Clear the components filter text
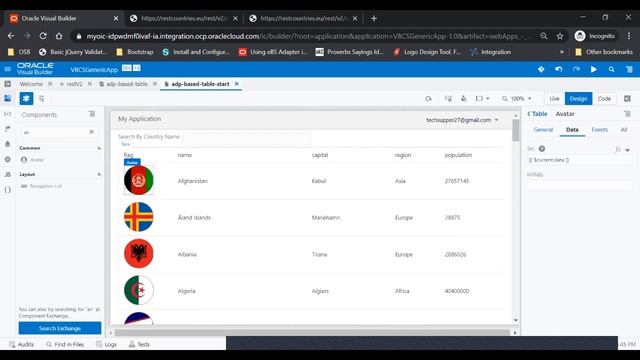 91,132
